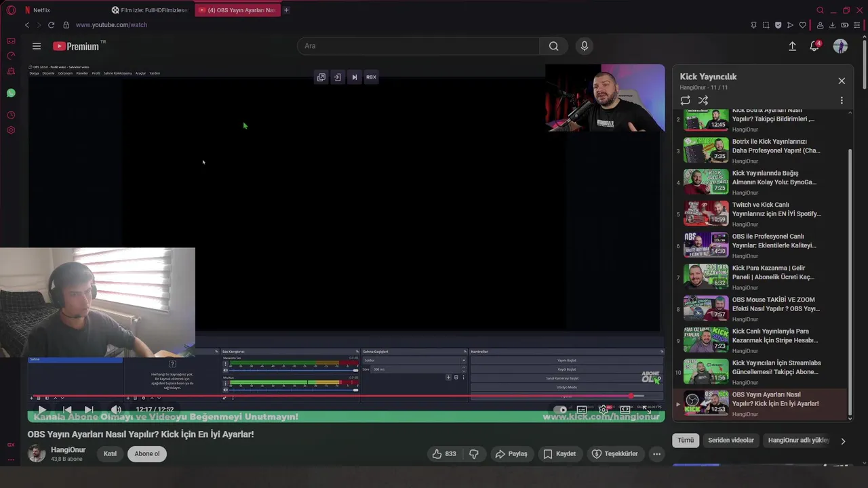The height and width of the screenshot is (488, 868).
Task: Select the OBS Yayın Ayarları YouTube tab
Action: 237,10
